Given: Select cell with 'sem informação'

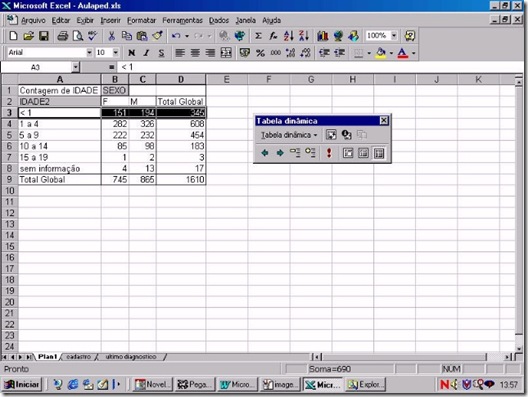Looking at the screenshot, I should 59,168.
